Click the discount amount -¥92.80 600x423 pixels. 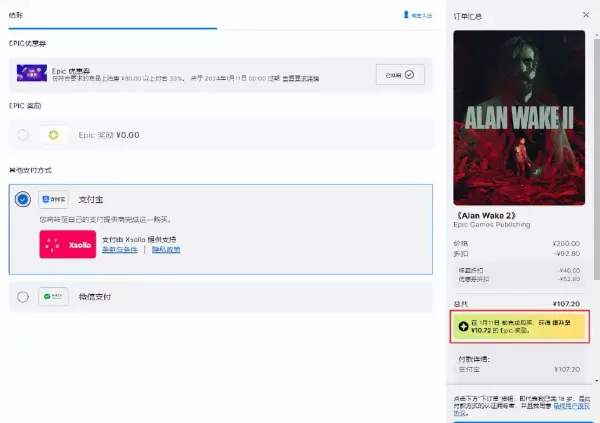click(x=566, y=253)
